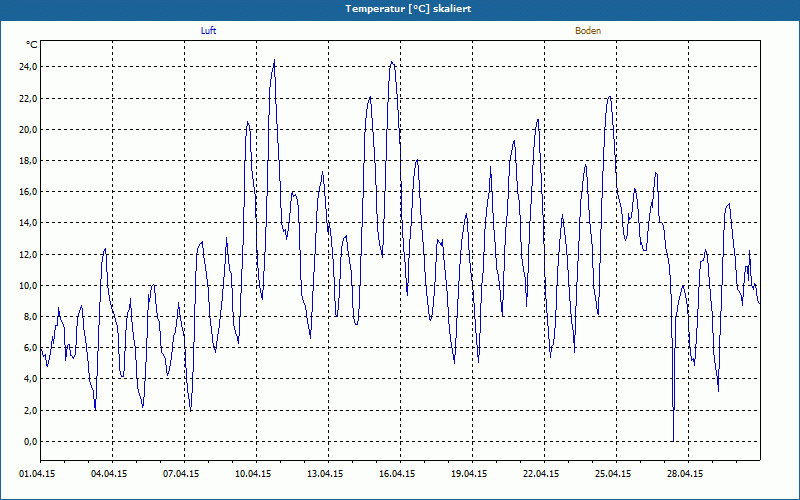Screen dimensions: 800x500
Task: Click the 07.04.15 date label
Action: point(181,474)
